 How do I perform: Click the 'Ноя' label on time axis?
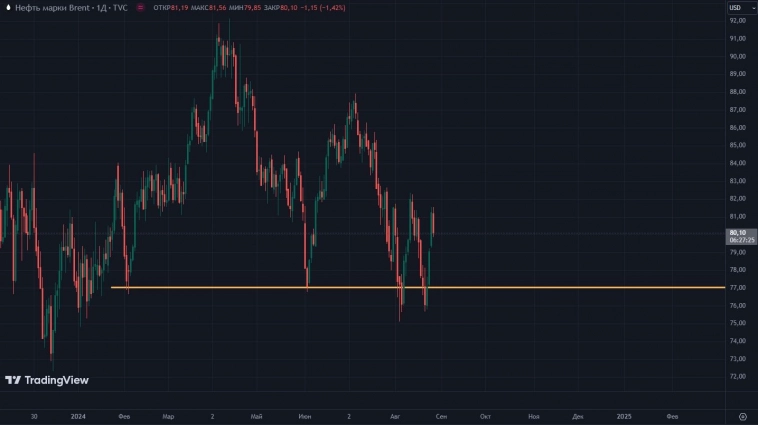pos(534,416)
